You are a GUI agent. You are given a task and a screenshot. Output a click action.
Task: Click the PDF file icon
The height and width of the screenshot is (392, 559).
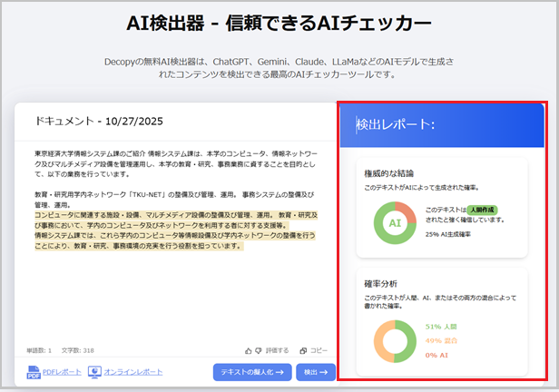[34, 372]
